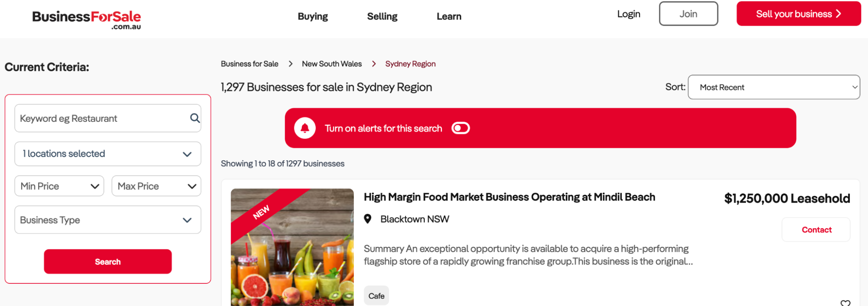This screenshot has height=306, width=868.
Task: Open the Buying menu
Action: pyautogui.click(x=313, y=17)
